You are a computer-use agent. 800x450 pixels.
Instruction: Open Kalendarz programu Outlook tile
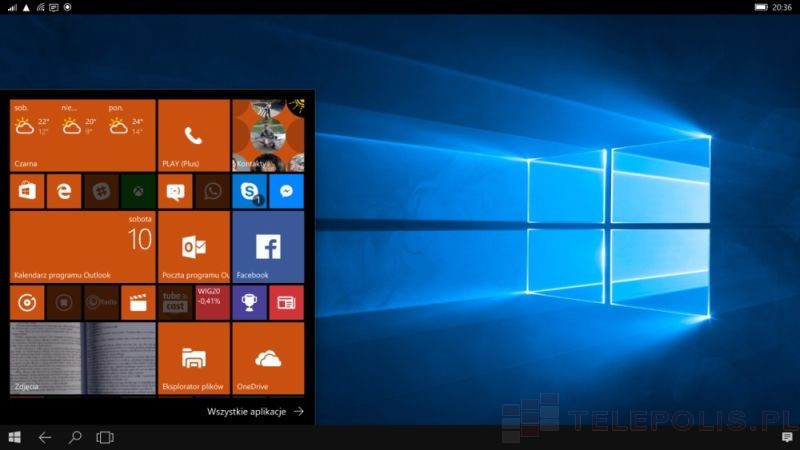click(83, 247)
